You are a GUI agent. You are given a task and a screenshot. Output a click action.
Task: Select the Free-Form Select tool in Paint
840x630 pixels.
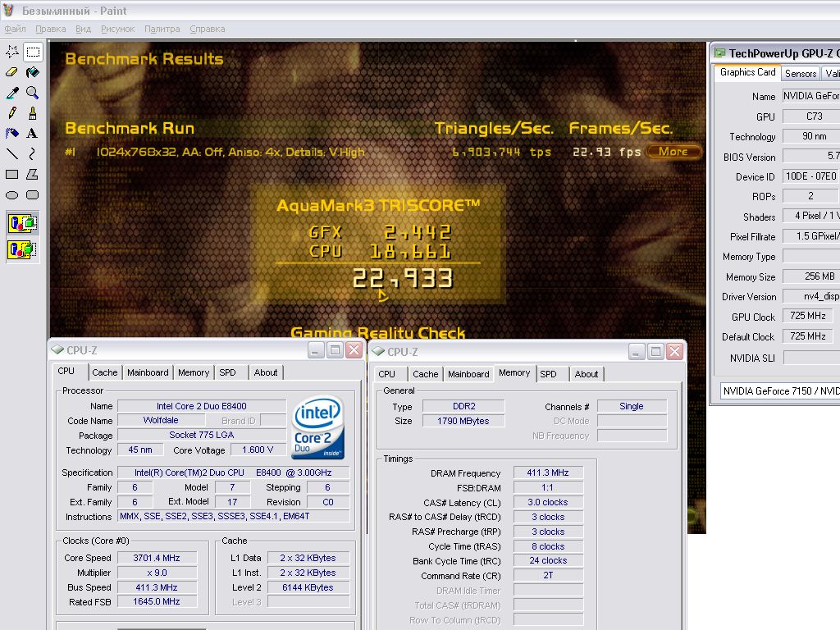click(12, 52)
